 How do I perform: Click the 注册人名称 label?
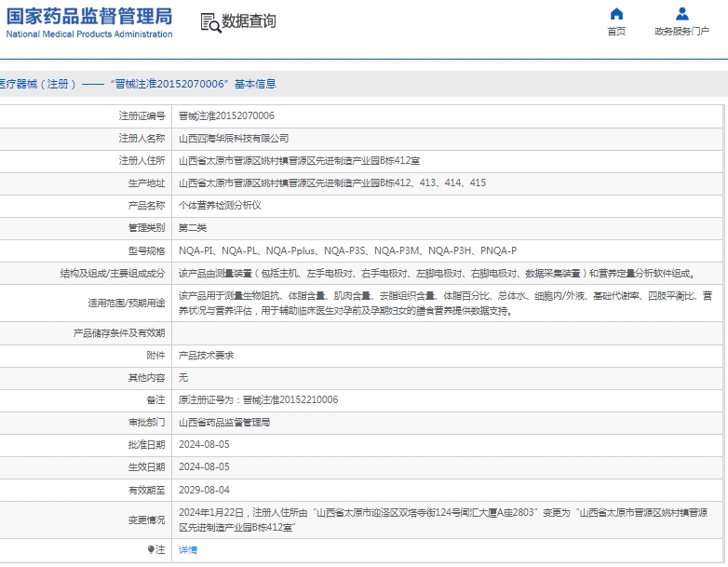(142, 139)
